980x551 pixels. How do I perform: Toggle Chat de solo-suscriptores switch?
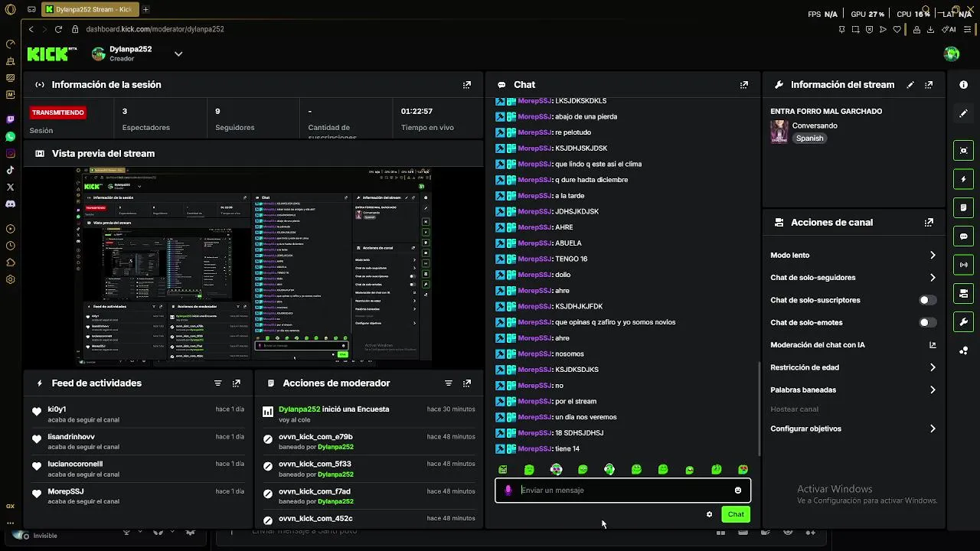tap(927, 300)
